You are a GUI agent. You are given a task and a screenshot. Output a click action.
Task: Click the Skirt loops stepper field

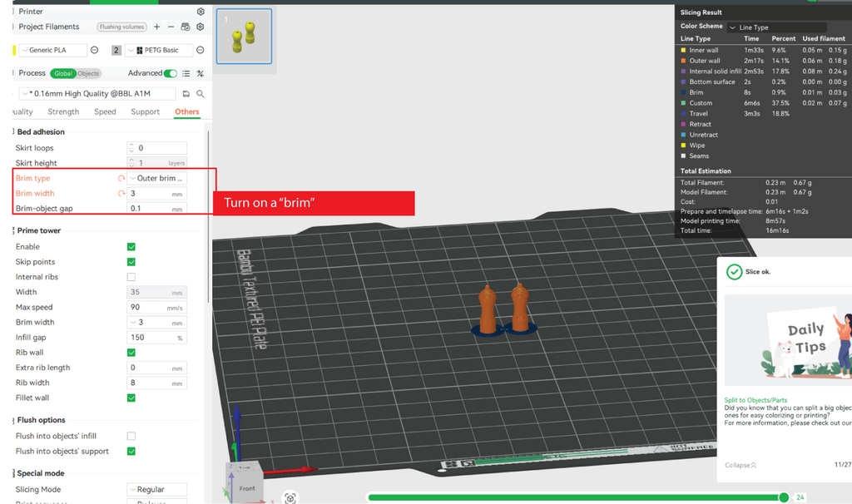pos(157,148)
